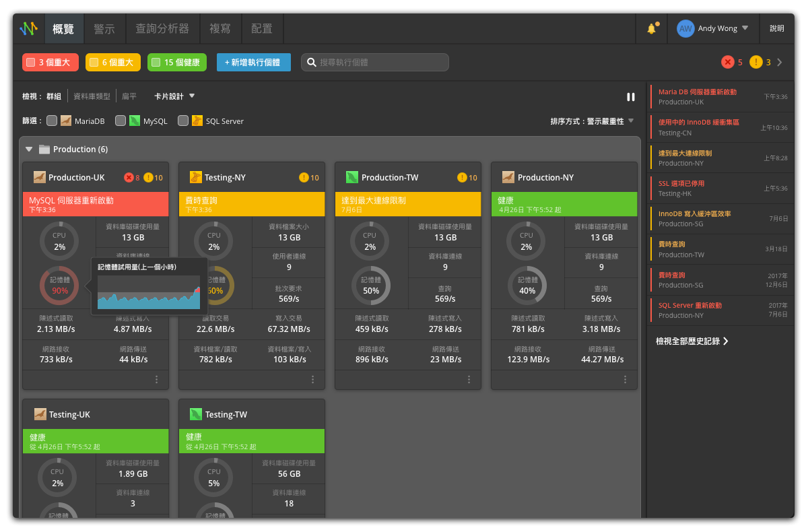Click the MariaDB icon on Production-NY card

508,177
